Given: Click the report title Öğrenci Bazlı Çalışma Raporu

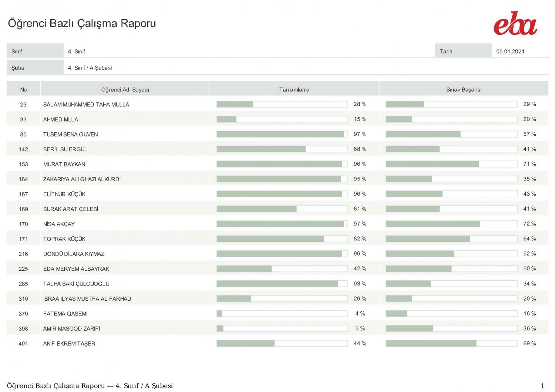Looking at the screenshot, I should (x=82, y=23).
